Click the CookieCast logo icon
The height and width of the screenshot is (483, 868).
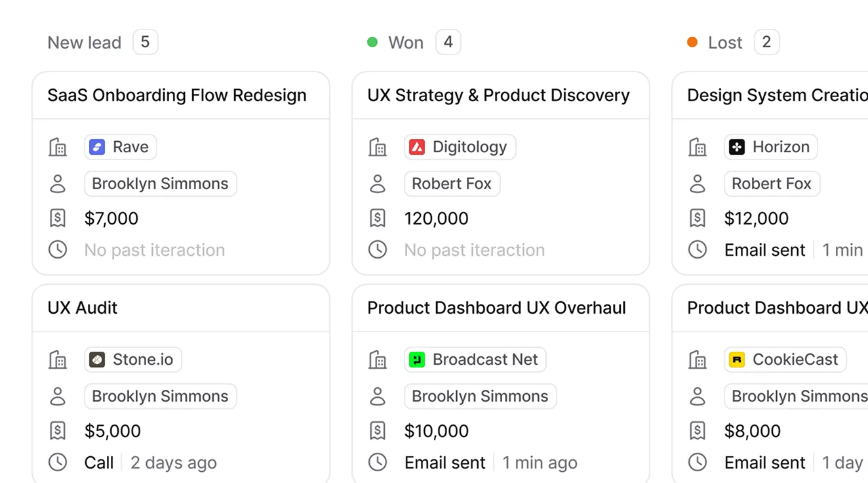point(737,360)
